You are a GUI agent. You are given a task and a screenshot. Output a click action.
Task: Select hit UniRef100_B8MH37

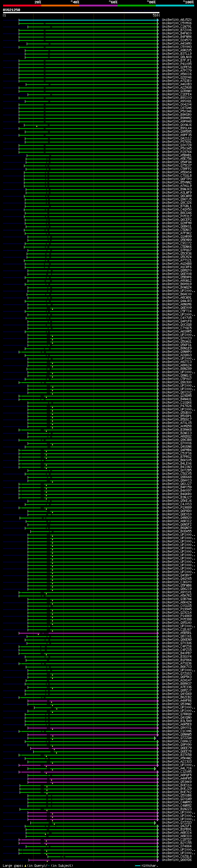pyautogui.click(x=177, y=684)
